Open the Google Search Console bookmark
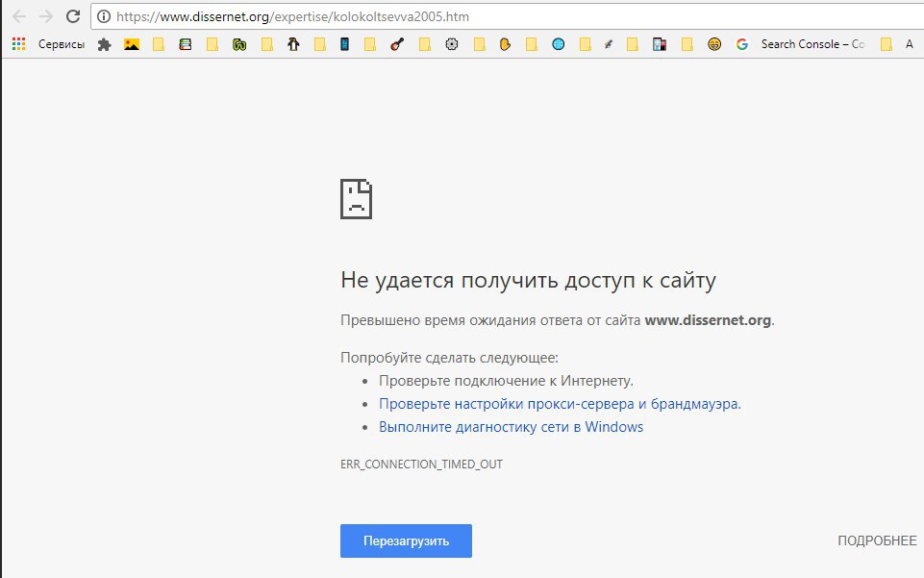 point(800,44)
